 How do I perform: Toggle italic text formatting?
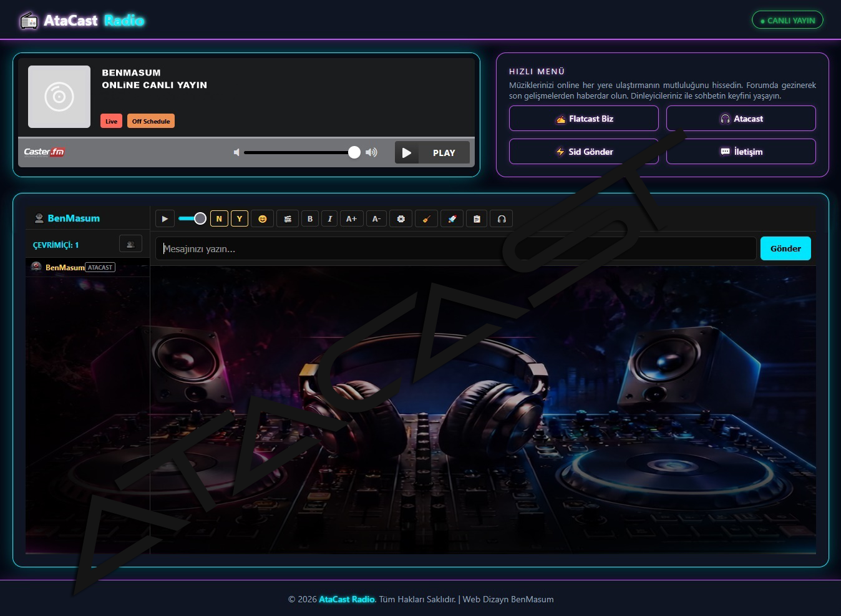coord(329,219)
